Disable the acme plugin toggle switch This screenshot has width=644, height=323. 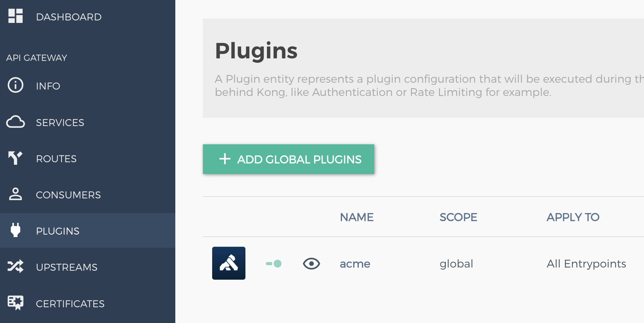[x=273, y=264]
